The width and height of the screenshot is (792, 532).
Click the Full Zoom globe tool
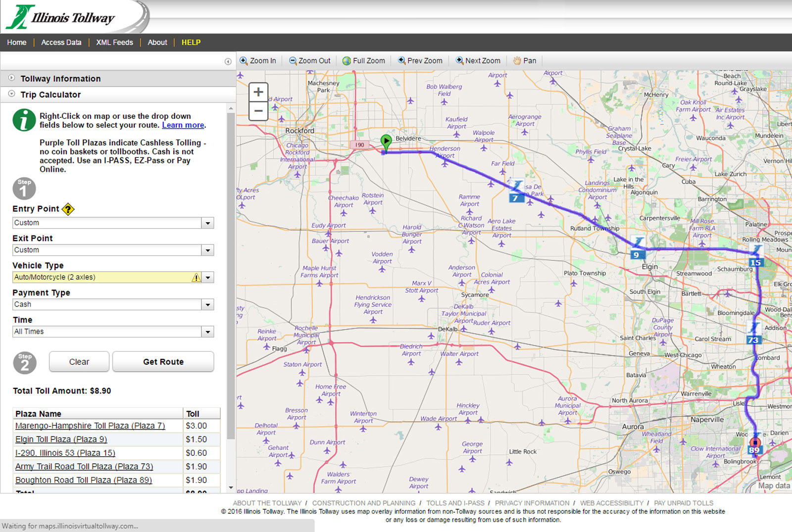pos(364,61)
